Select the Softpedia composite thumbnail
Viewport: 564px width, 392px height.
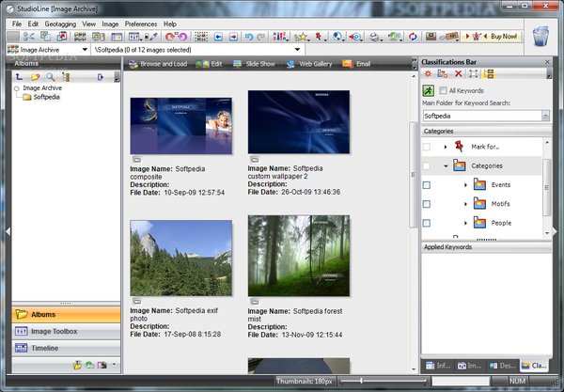[180, 126]
